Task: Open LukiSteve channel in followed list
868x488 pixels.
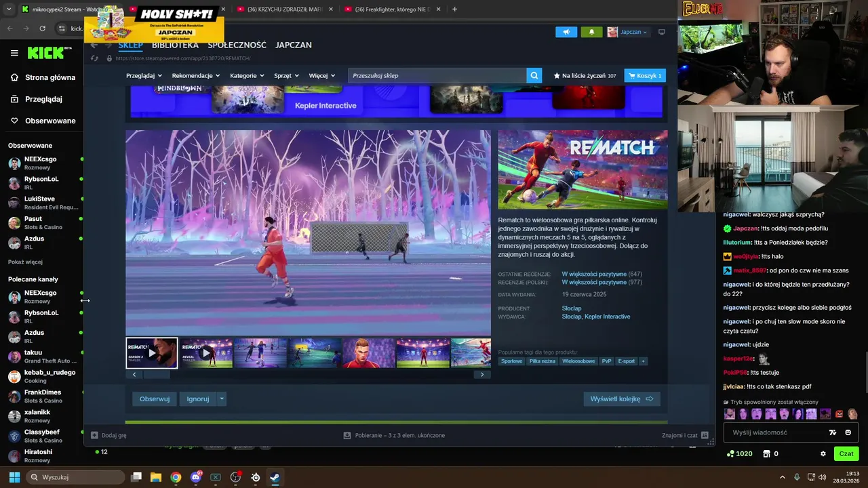Action: click(x=42, y=203)
